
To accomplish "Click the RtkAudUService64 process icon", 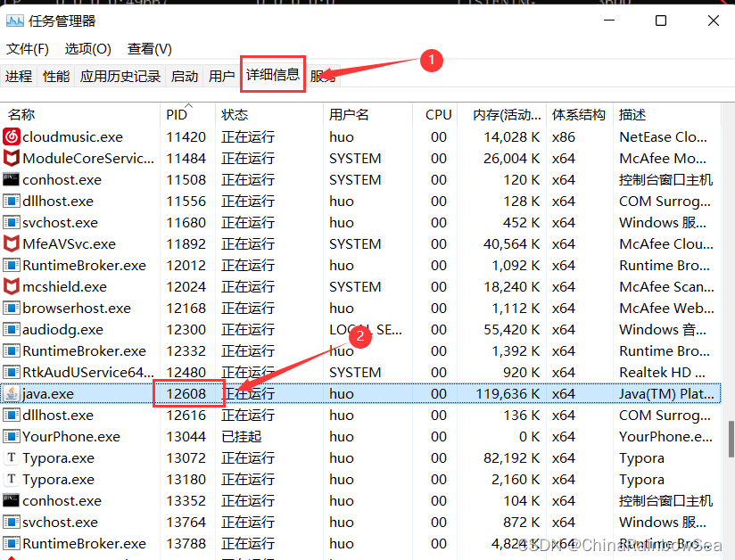I will (x=12, y=372).
